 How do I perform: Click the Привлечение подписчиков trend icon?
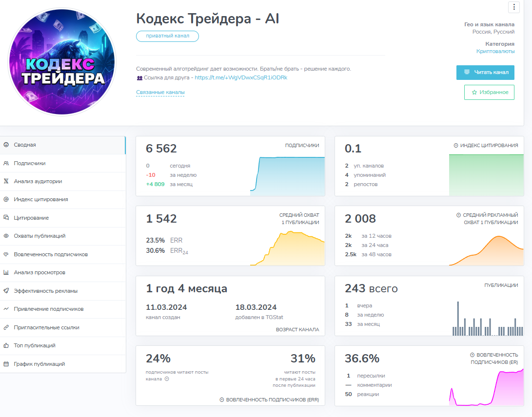6,309
